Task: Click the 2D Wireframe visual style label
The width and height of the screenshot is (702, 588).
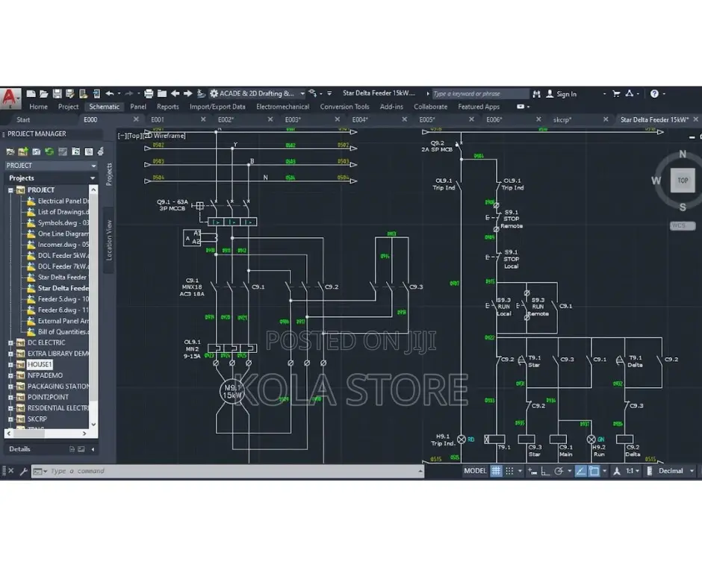Action: (x=164, y=136)
